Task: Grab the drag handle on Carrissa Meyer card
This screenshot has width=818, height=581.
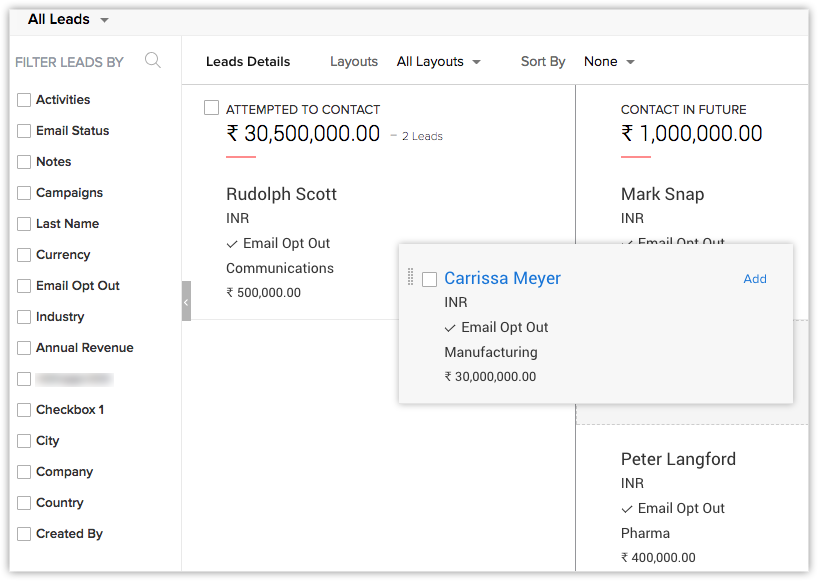Action: pos(410,278)
